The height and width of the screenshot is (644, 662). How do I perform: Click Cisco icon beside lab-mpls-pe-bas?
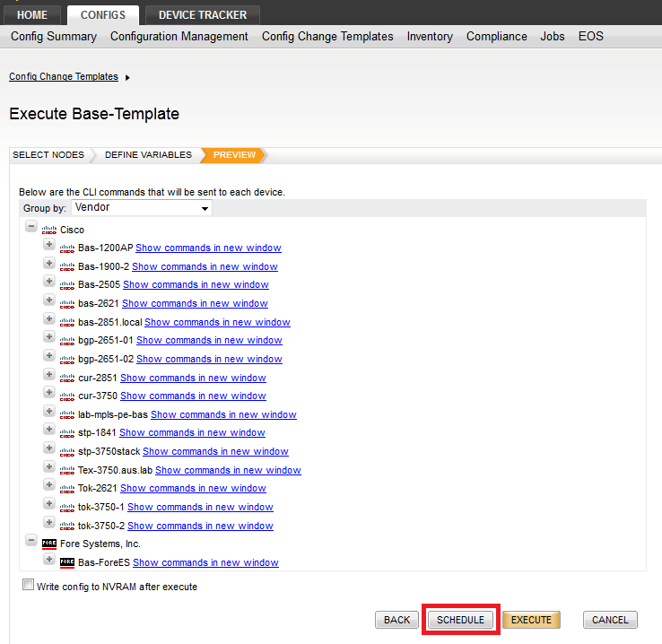coord(66,415)
